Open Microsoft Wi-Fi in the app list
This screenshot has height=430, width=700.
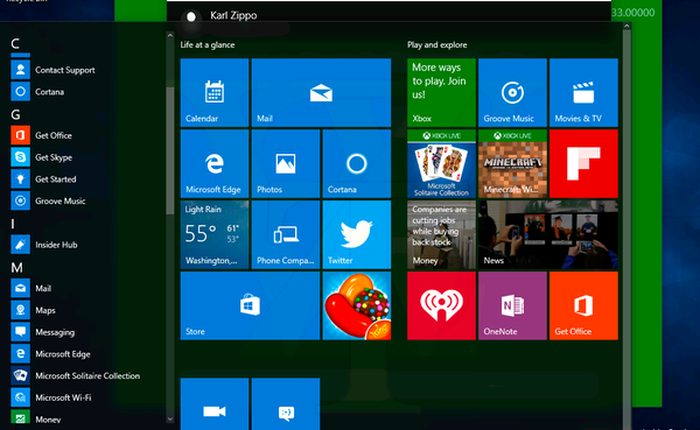[x=52, y=398]
